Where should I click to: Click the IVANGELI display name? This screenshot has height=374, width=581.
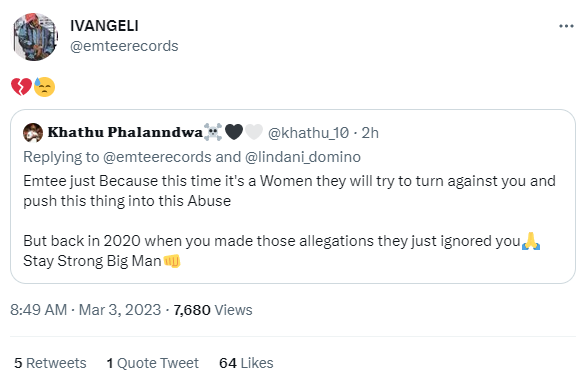[104, 26]
